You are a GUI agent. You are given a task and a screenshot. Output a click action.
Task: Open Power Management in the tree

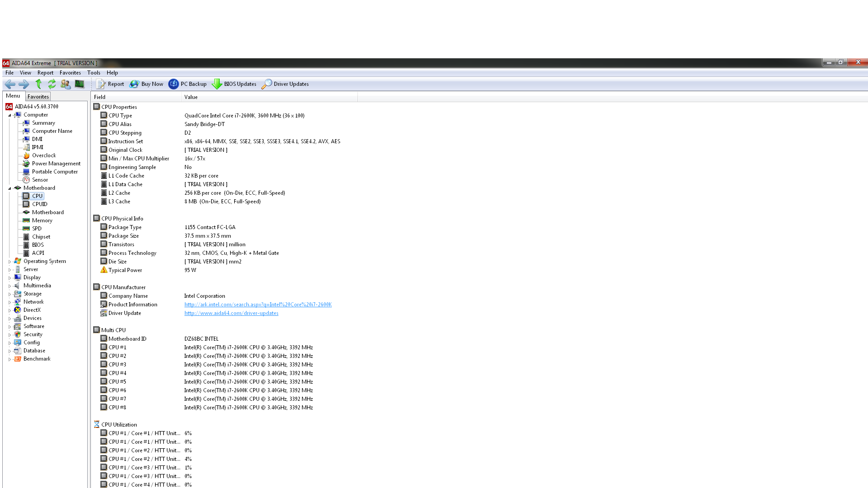[x=56, y=164]
